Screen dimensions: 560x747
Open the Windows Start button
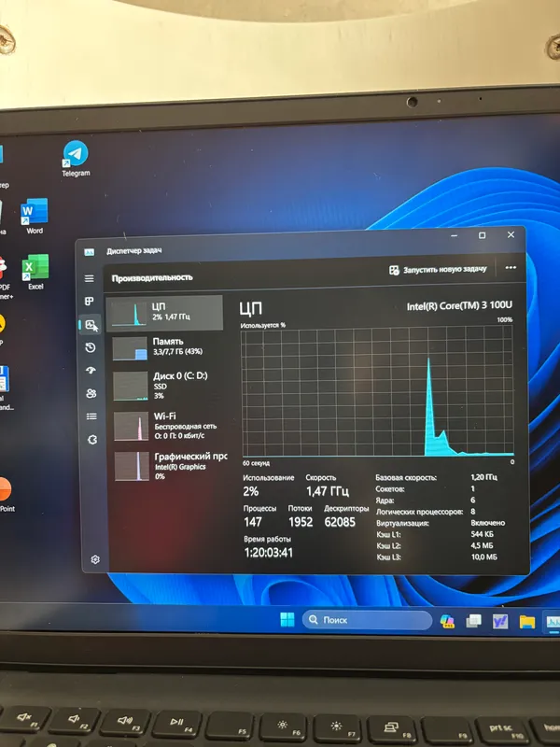click(287, 619)
